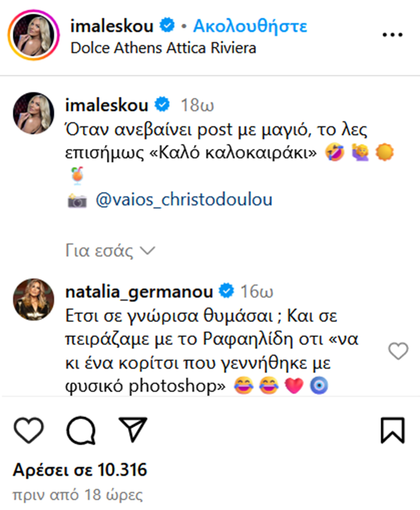Click the πριν από 18 ώρες post date

click(x=77, y=495)
